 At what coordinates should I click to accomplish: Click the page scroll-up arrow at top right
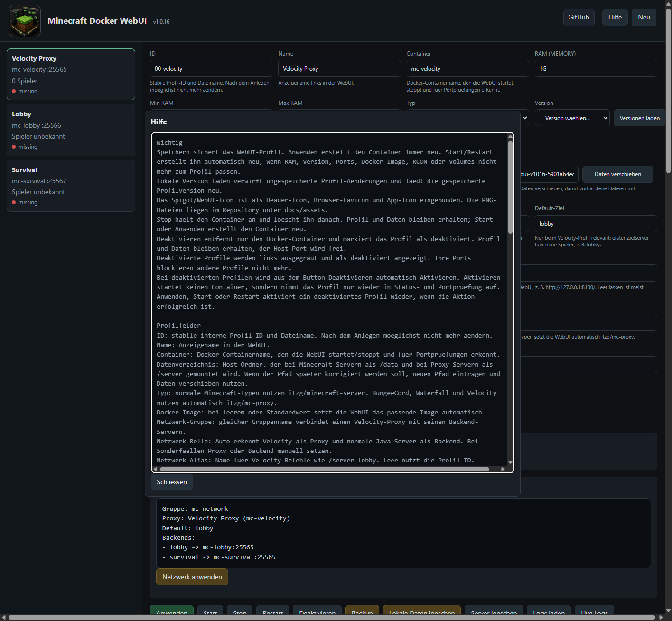pyautogui.click(x=668, y=4)
